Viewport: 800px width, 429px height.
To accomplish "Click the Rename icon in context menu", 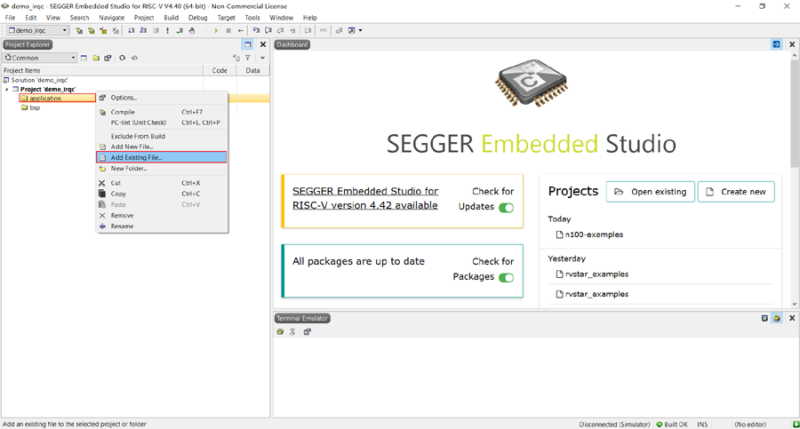I will (102, 226).
